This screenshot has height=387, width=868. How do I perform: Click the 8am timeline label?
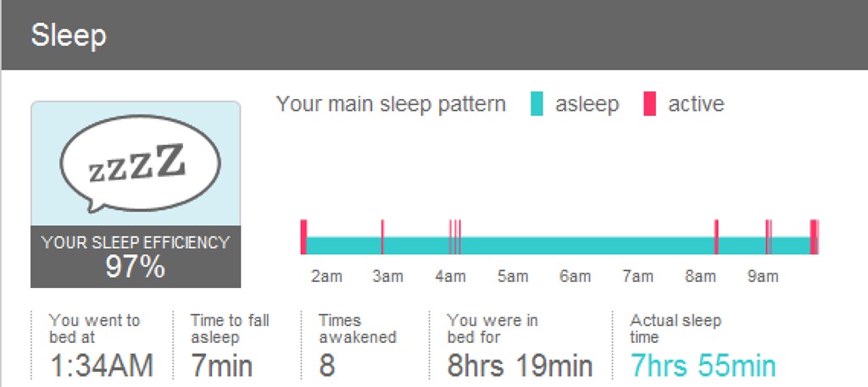coord(700,277)
